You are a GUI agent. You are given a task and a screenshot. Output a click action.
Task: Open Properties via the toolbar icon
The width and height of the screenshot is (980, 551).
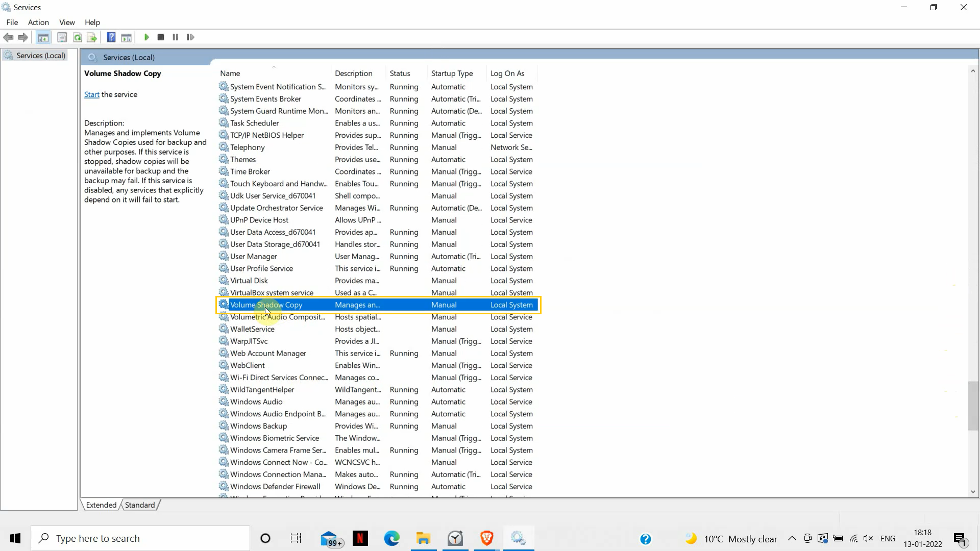(62, 37)
